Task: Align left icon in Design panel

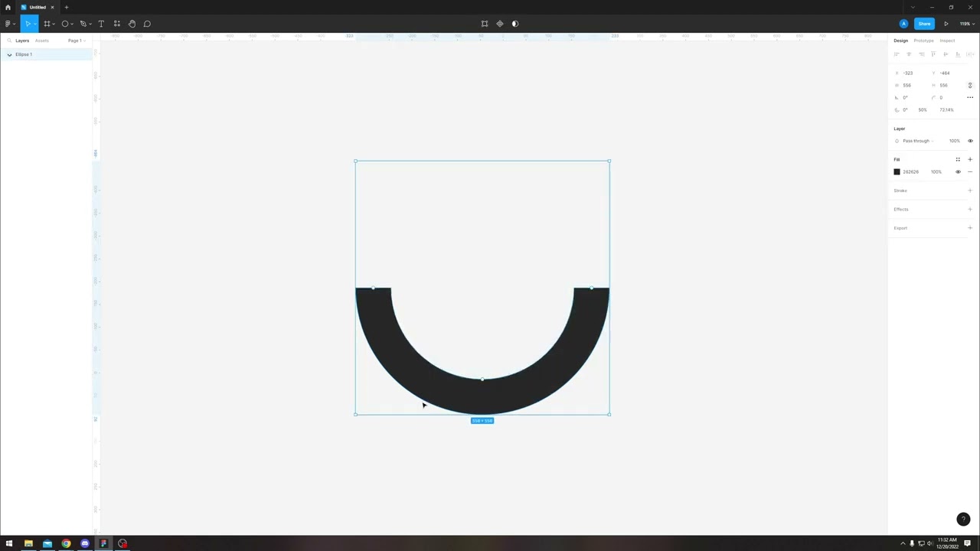Action: (x=897, y=54)
